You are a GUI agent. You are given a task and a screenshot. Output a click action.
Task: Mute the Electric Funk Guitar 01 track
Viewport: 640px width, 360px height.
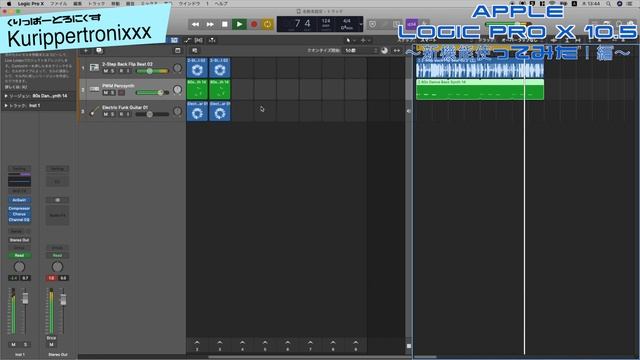106,115
